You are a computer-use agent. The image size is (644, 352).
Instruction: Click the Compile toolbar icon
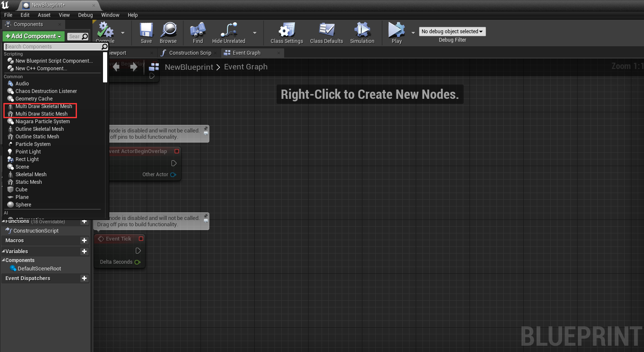[x=105, y=30]
